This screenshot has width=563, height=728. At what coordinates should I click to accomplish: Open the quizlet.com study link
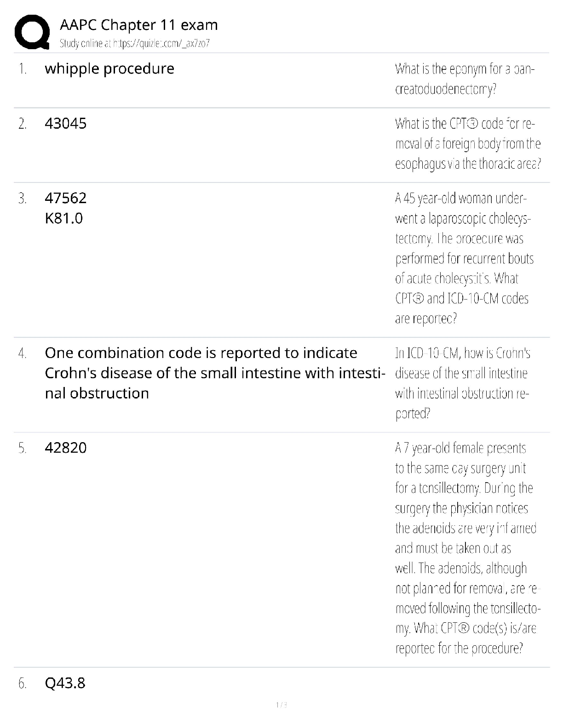(x=134, y=44)
